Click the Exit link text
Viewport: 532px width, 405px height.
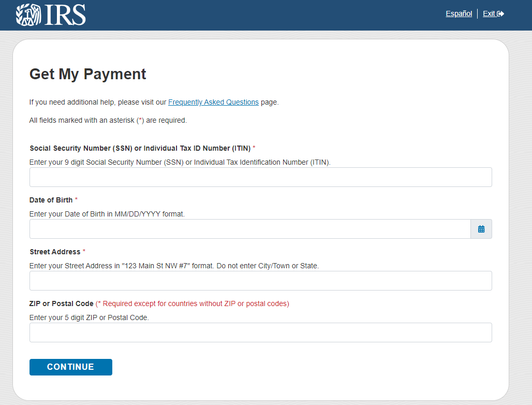click(x=489, y=14)
